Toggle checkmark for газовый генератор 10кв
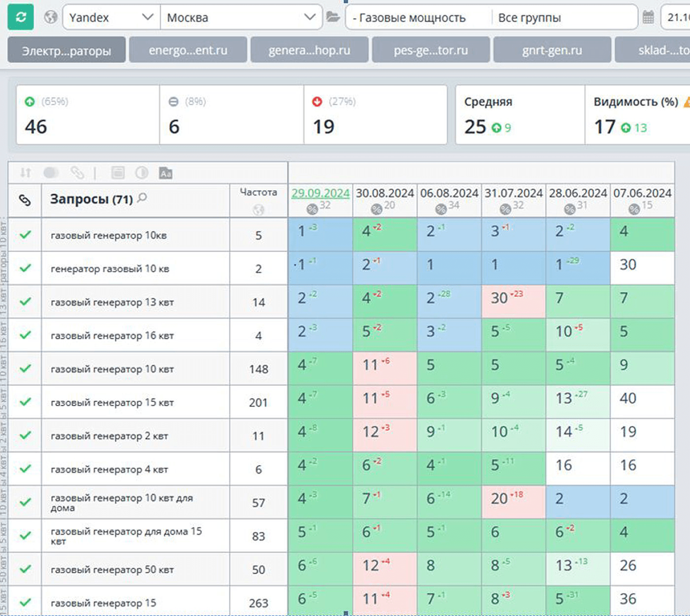The image size is (690, 616). click(26, 235)
